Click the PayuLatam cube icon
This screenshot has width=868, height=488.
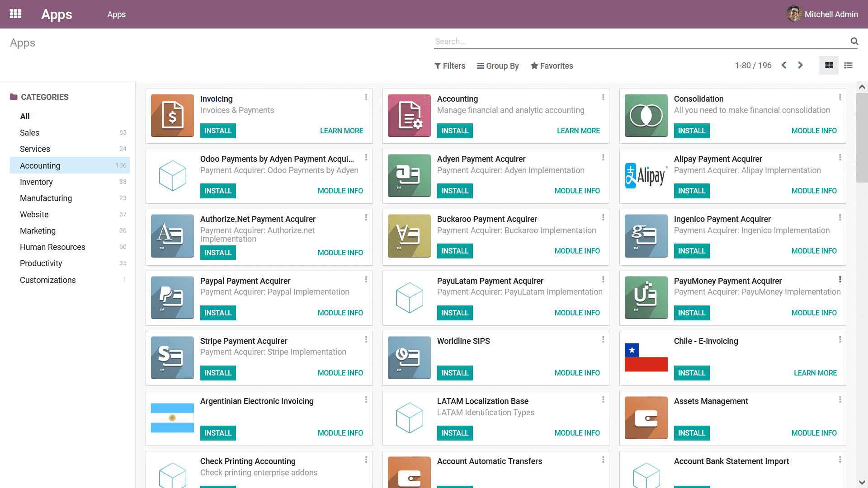tap(409, 298)
